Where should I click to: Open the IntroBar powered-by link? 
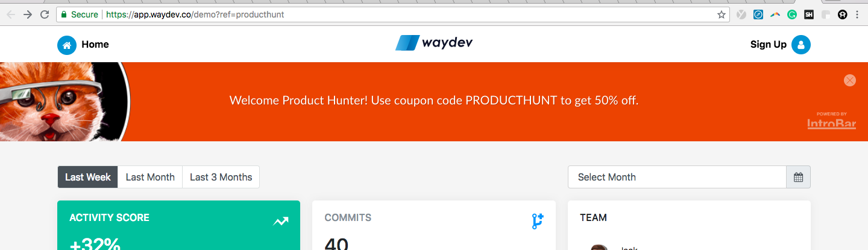click(832, 121)
